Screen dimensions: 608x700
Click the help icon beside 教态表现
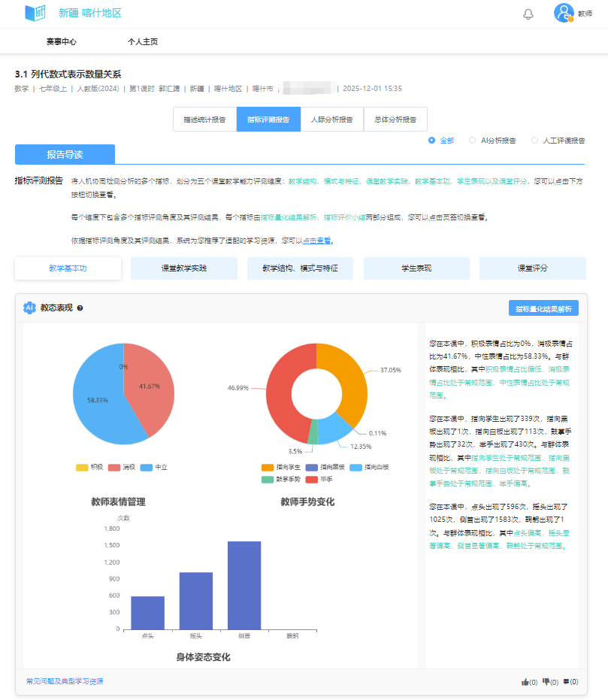point(80,307)
